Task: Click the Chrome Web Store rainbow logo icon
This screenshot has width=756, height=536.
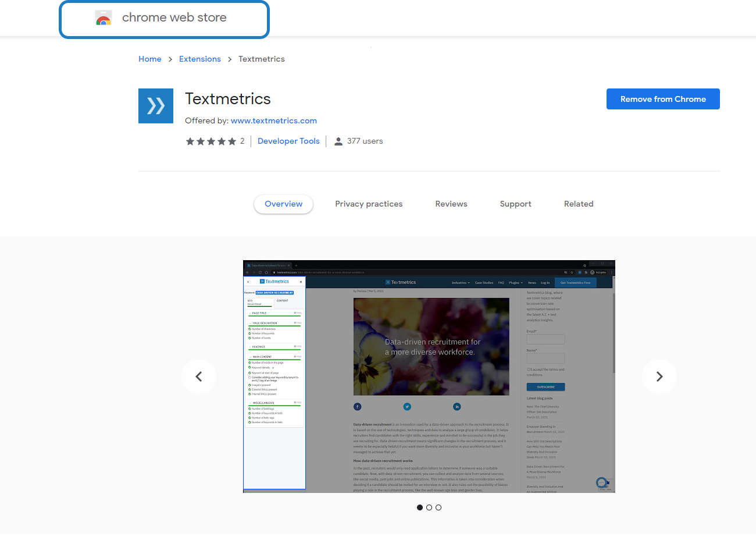Action: tap(104, 18)
